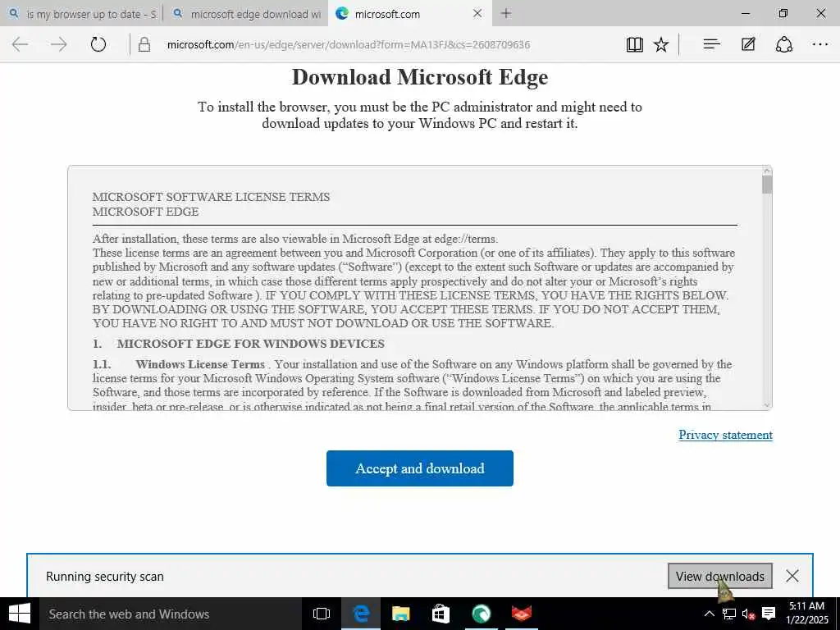Click the taskbar clock showing 5:11 AM
This screenshot has height=630, width=840.
tap(807, 614)
